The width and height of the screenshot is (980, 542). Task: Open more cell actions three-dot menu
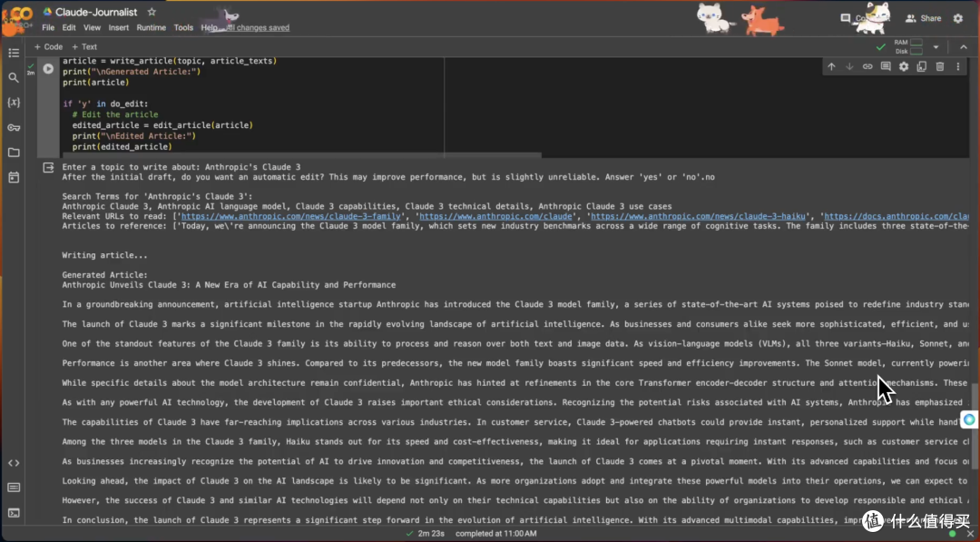[958, 66]
